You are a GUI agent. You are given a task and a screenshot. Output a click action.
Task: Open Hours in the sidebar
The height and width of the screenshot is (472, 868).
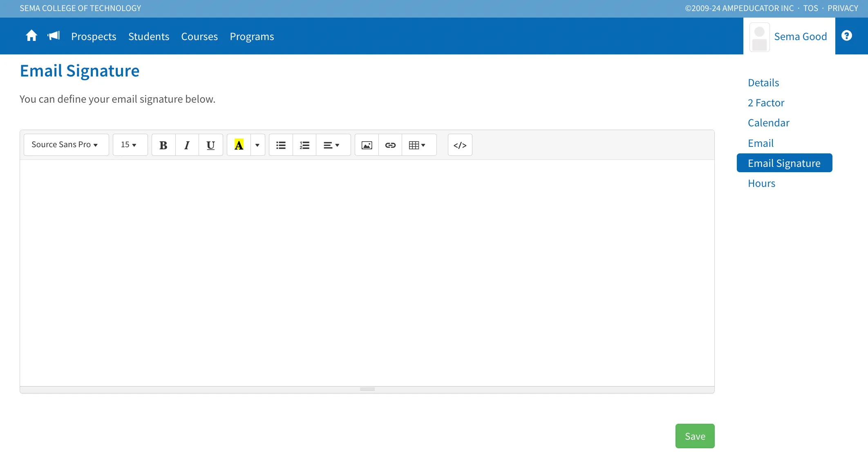click(761, 183)
